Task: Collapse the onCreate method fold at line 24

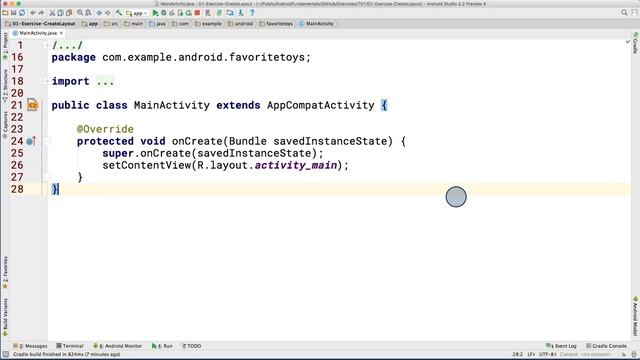Action: click(x=47, y=141)
